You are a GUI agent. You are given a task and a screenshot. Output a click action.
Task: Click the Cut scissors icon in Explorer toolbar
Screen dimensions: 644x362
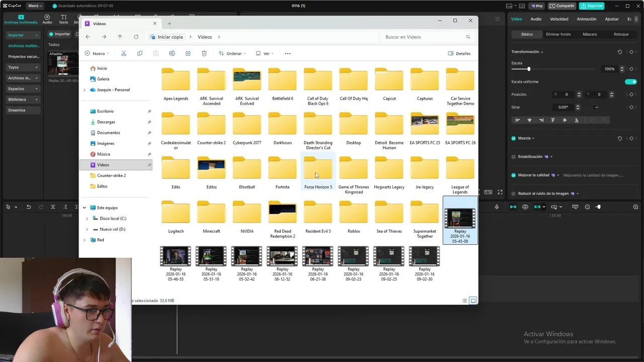(124, 53)
